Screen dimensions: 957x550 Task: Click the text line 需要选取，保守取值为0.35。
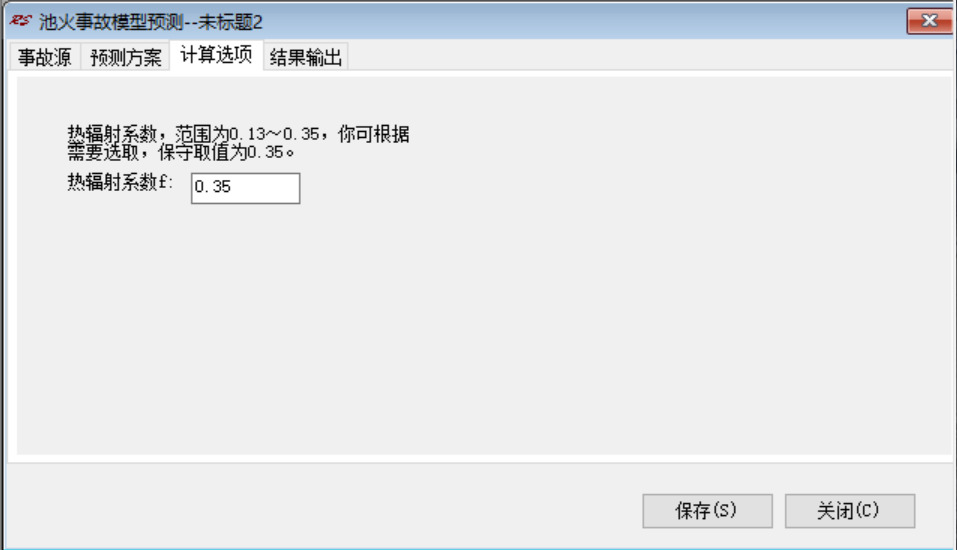[x=181, y=152]
